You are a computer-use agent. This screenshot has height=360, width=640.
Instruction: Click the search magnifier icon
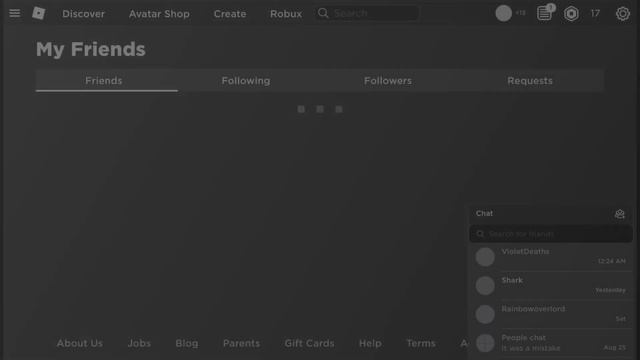pos(323,13)
